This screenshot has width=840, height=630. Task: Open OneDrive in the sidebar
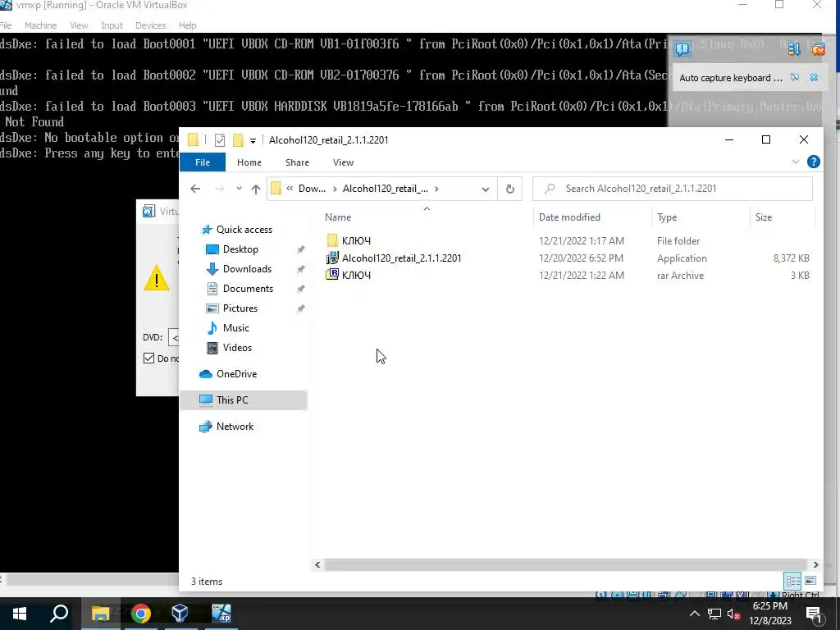(236, 374)
